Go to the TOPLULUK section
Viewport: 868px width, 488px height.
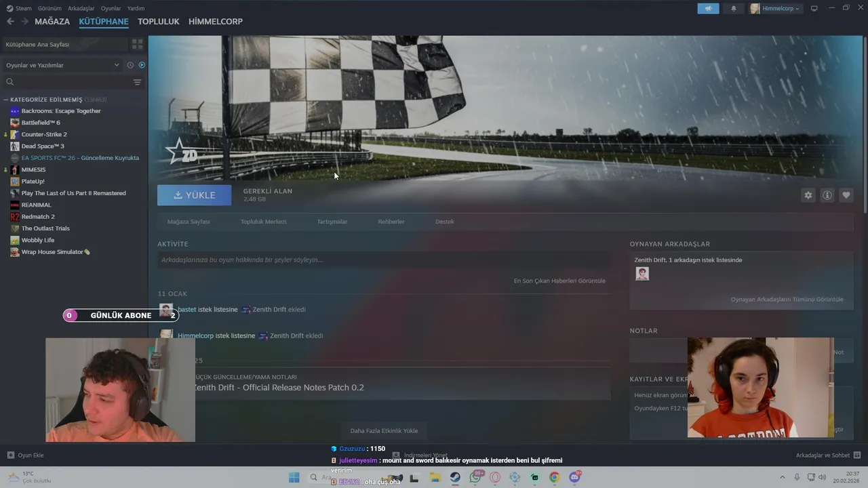tap(159, 22)
